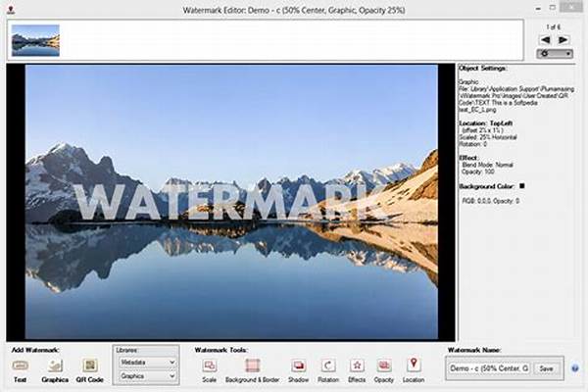Select the mountain lake thumbnail

coord(35,41)
